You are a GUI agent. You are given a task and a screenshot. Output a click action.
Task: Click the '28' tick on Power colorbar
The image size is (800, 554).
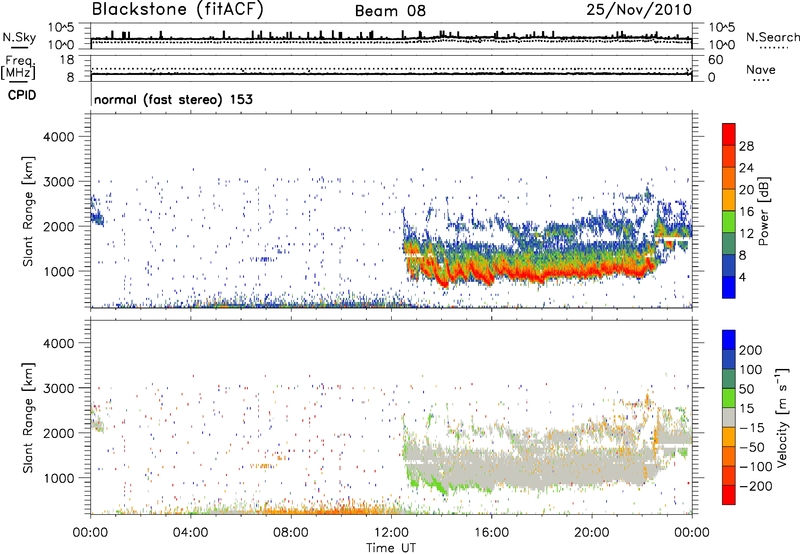746,146
